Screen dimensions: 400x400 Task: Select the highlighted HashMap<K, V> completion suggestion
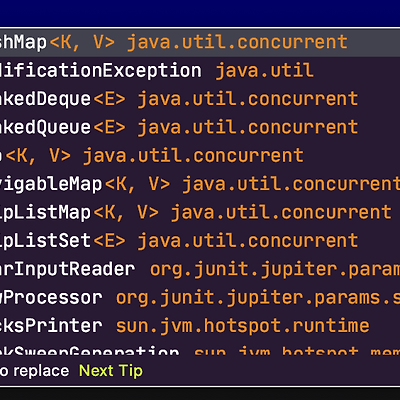200,42
